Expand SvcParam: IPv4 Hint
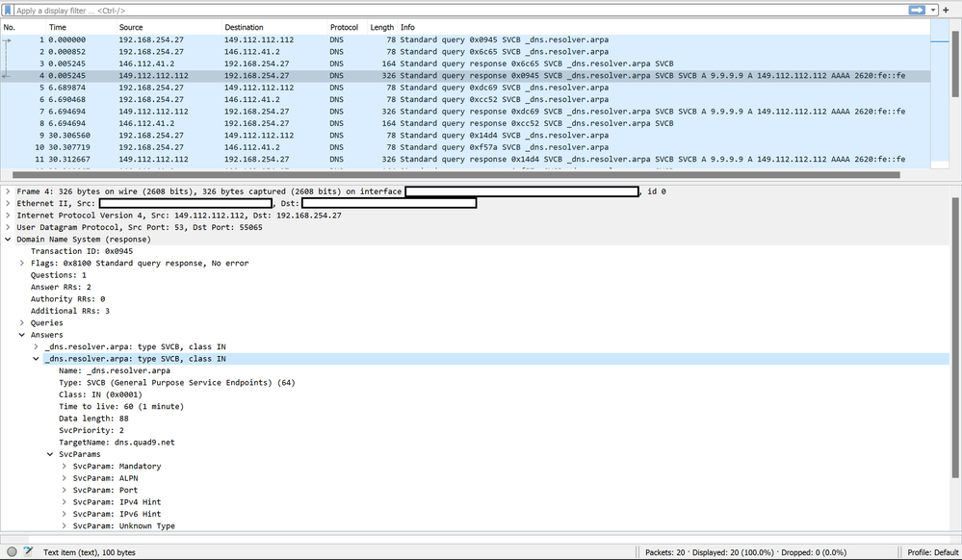Viewport: 962px width, 560px height. point(64,502)
